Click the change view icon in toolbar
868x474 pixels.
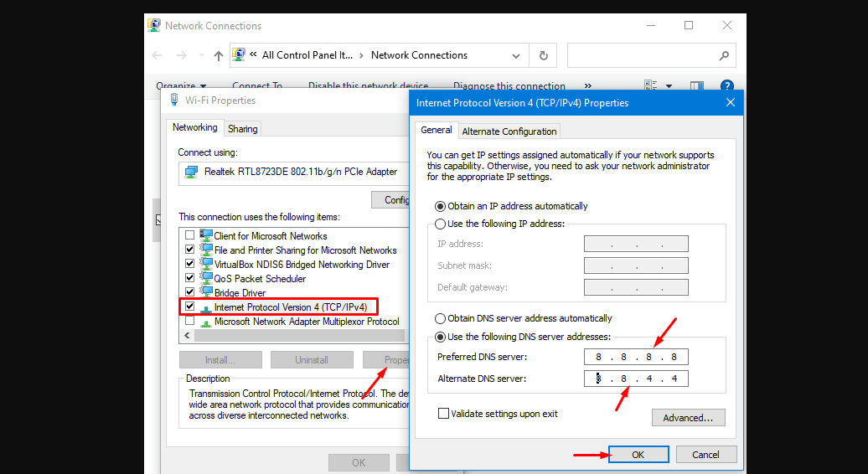tap(651, 85)
